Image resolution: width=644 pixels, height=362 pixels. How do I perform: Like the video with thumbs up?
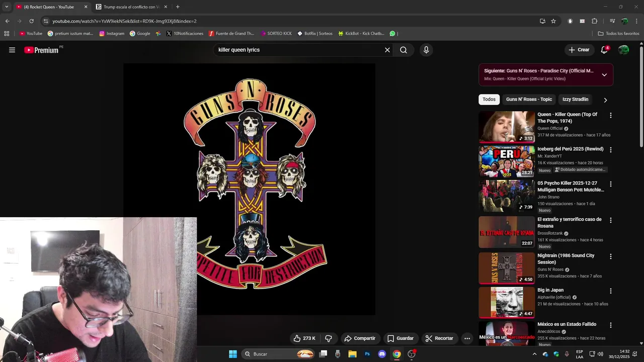pyautogui.click(x=305, y=338)
